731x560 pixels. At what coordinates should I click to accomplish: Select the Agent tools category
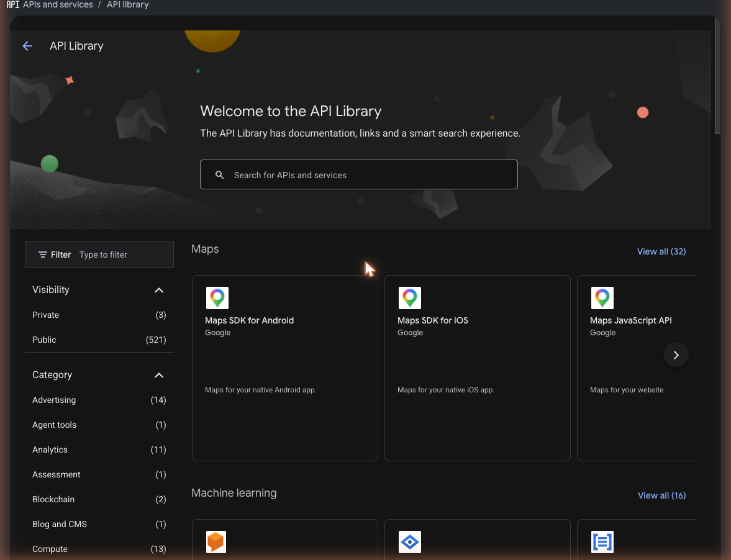click(x=99, y=425)
